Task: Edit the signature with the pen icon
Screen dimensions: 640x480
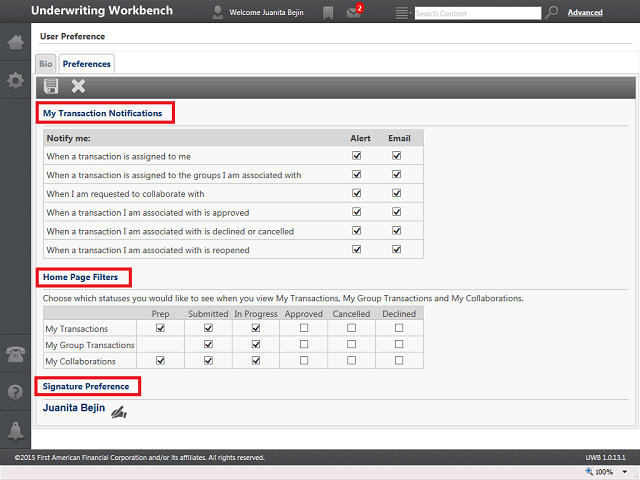Action: [x=119, y=412]
